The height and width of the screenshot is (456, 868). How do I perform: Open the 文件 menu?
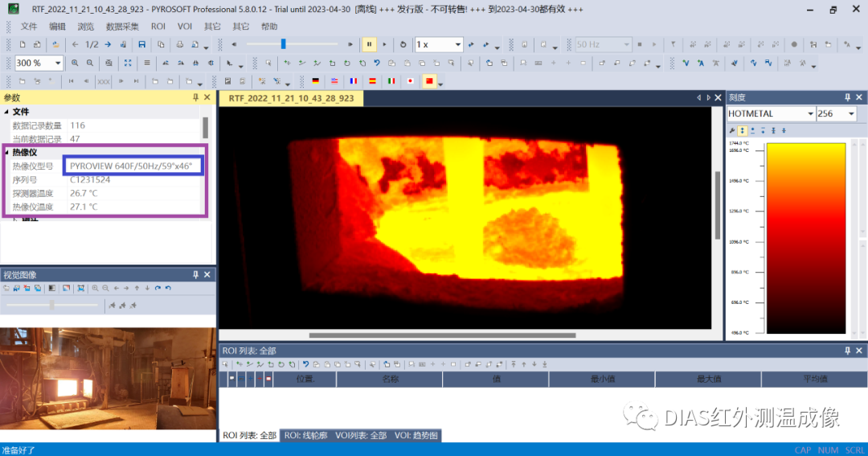click(x=29, y=27)
